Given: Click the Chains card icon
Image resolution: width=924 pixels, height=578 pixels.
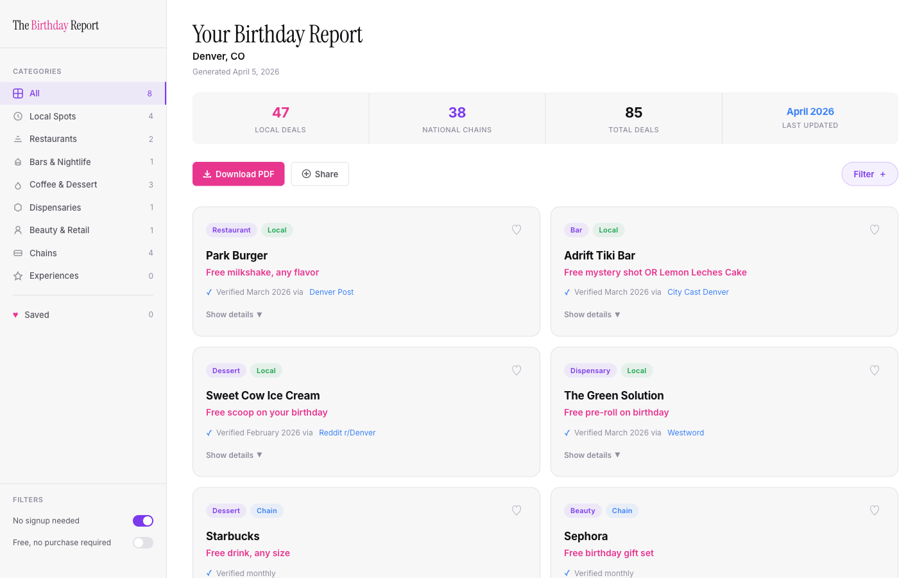Looking at the screenshot, I should [x=18, y=253].
